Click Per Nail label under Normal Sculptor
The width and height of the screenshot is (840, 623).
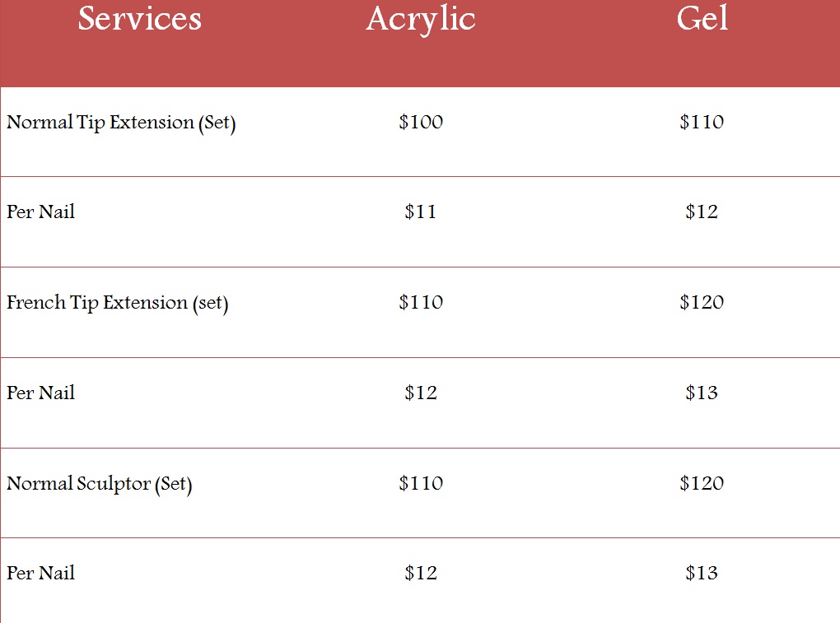[41, 574]
